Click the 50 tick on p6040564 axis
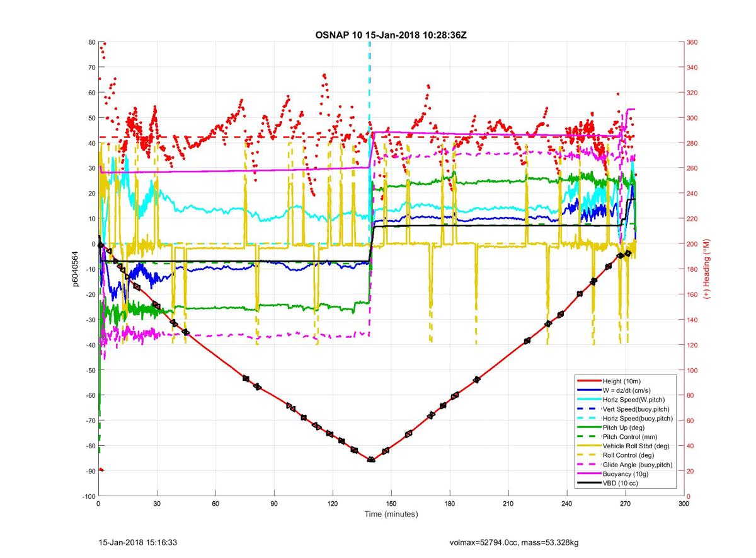 (92, 118)
